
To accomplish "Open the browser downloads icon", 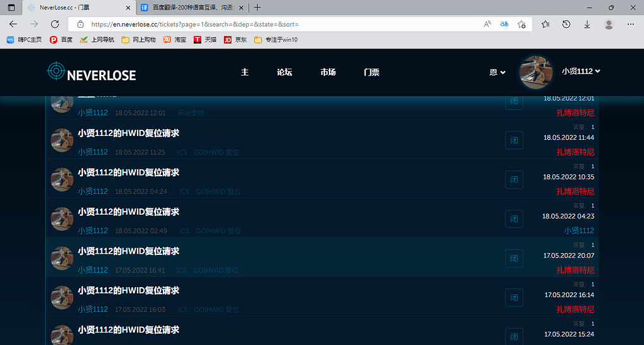I will pos(587,24).
